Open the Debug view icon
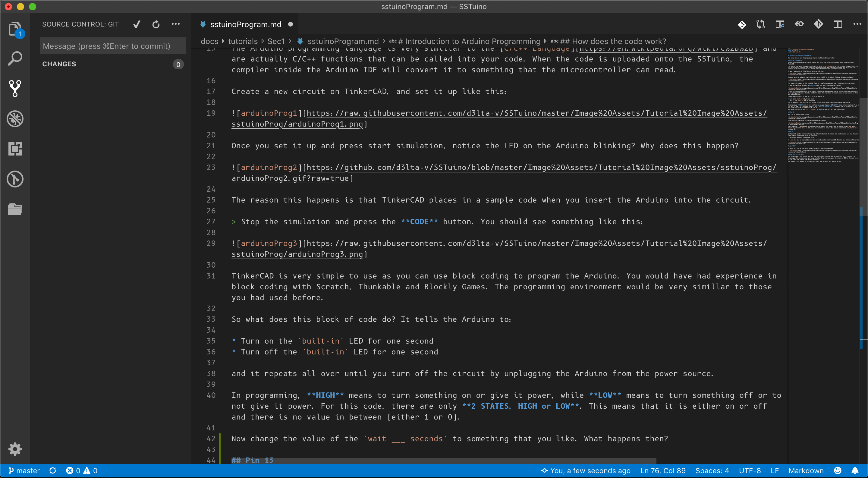This screenshot has height=478, width=868. [x=15, y=118]
